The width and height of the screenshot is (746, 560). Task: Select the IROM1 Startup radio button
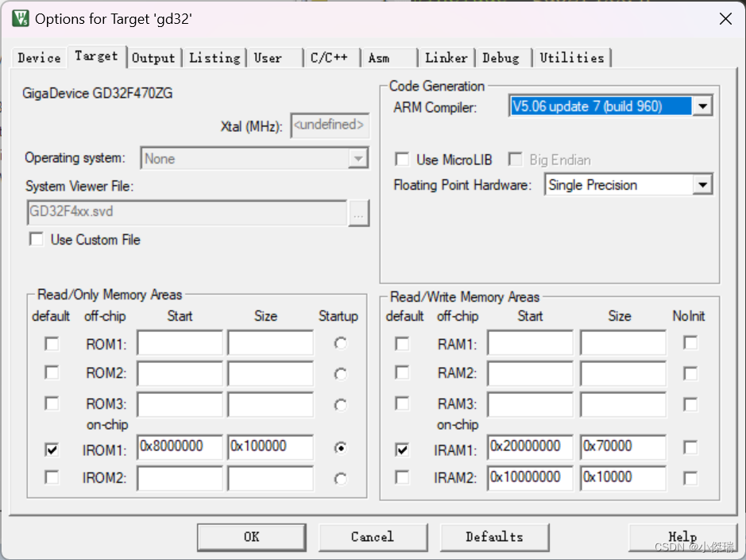pyautogui.click(x=340, y=448)
